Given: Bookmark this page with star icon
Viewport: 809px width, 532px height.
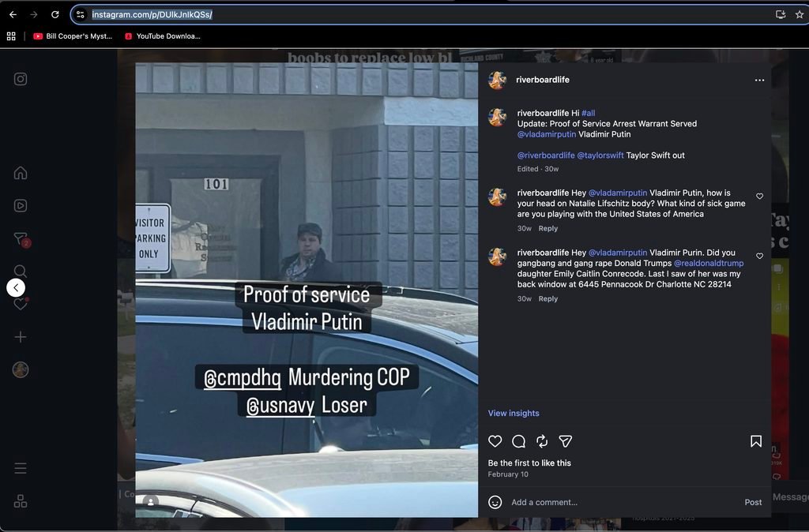Looking at the screenshot, I should coord(800,14).
